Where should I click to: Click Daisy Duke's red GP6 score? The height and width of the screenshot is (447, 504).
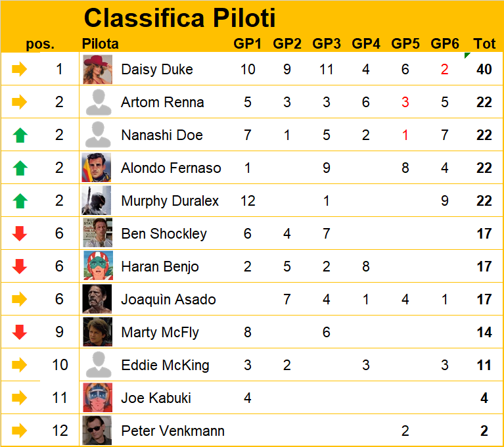[445, 69]
